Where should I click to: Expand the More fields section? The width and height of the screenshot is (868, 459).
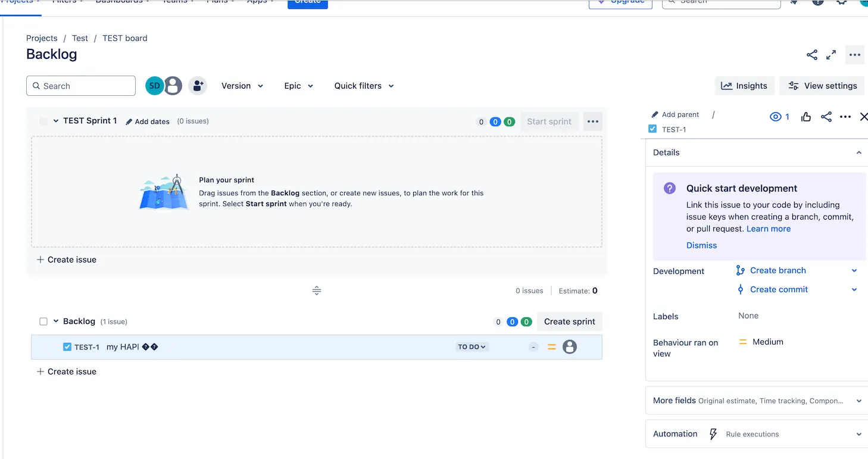coord(757,401)
